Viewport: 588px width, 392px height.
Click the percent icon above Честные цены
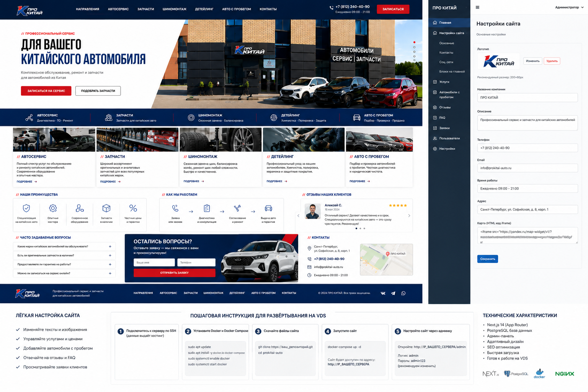point(133,208)
